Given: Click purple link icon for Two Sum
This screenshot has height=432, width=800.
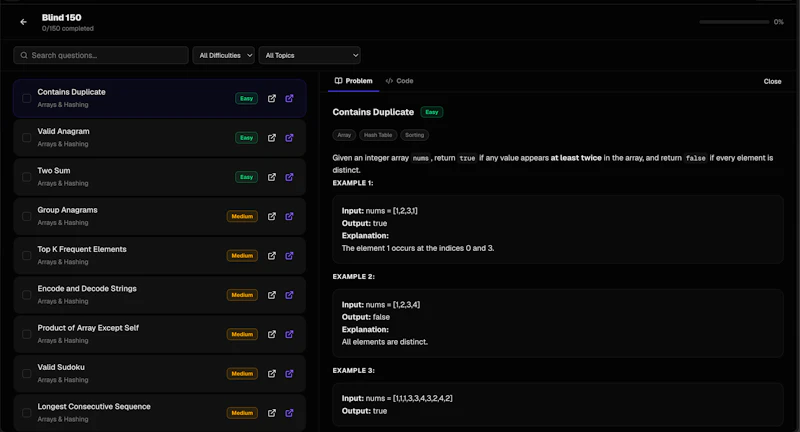Looking at the screenshot, I should [x=289, y=177].
